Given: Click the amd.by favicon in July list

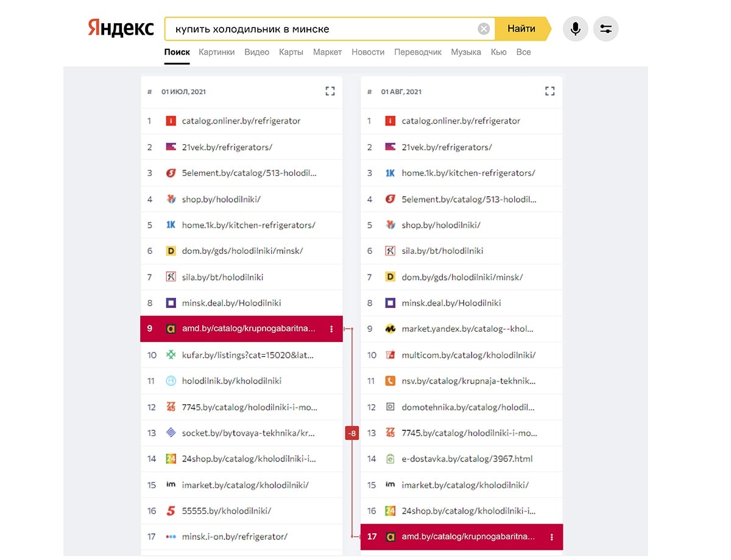Looking at the screenshot, I should click(x=171, y=329).
